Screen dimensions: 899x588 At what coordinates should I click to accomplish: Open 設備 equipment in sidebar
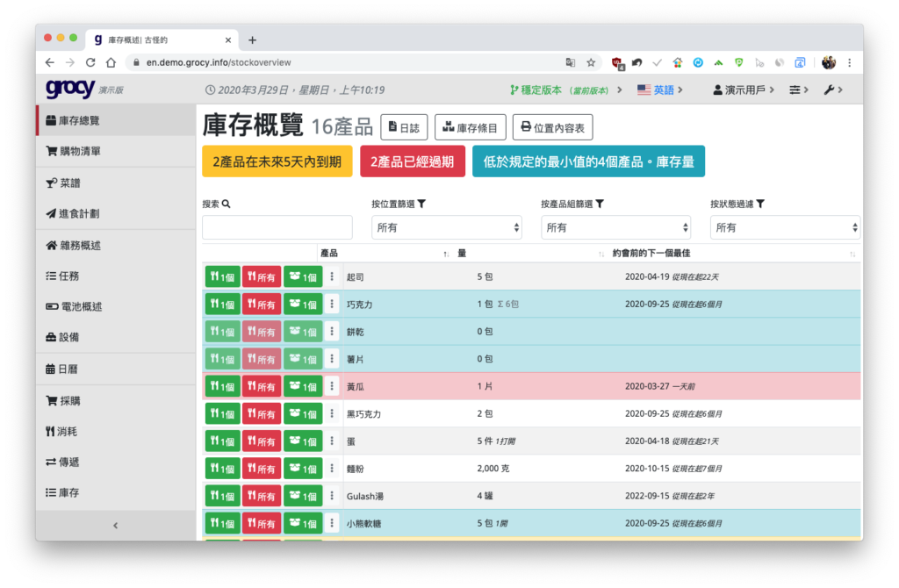coord(116,338)
